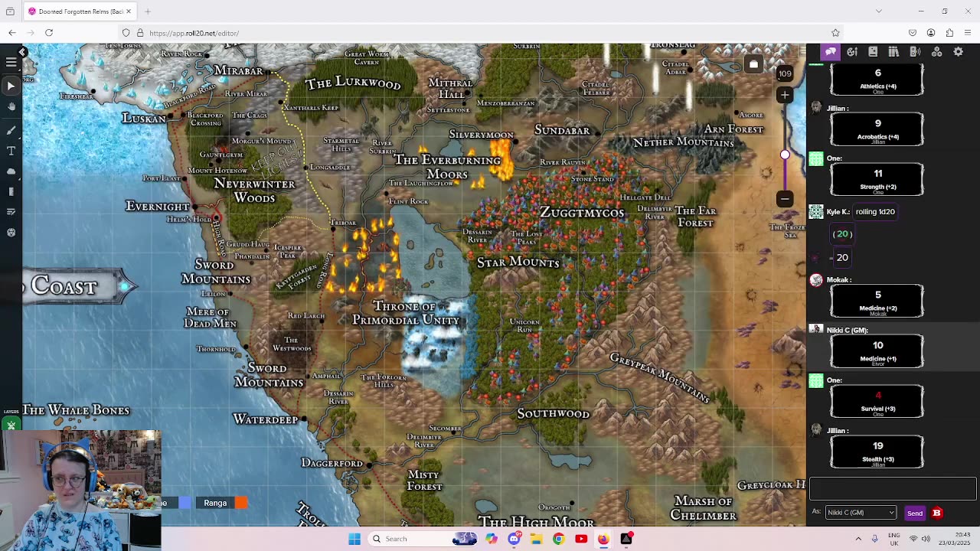Switch to the Jukebox tab
The width and height of the screenshot is (980, 551).
tap(915, 51)
